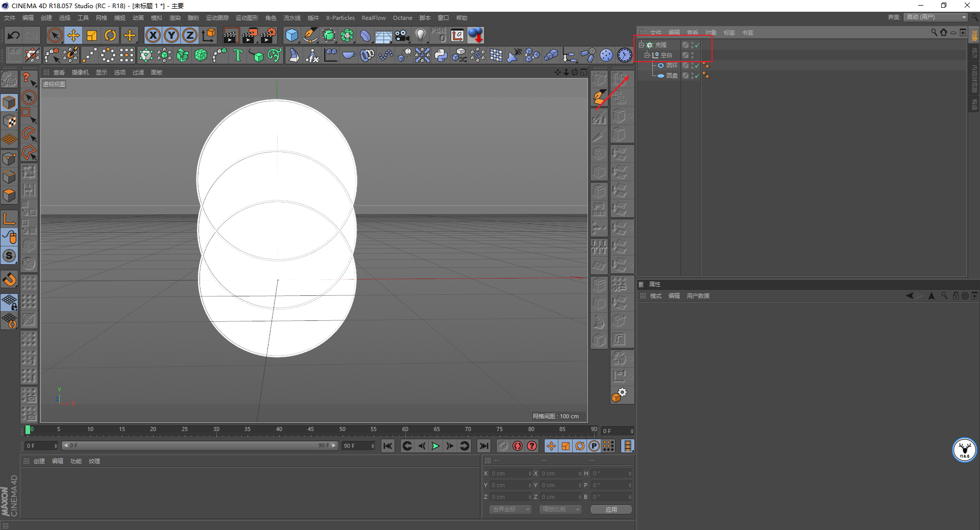Click the Magnet snap icon in left toolbar
The height and width of the screenshot is (530, 980).
pos(10,279)
